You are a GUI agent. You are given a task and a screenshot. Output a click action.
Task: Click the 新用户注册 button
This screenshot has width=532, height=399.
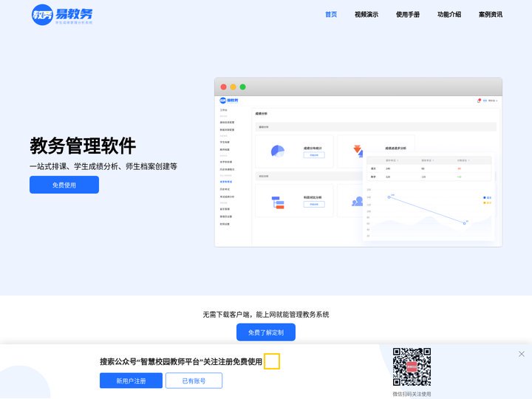[x=131, y=381]
